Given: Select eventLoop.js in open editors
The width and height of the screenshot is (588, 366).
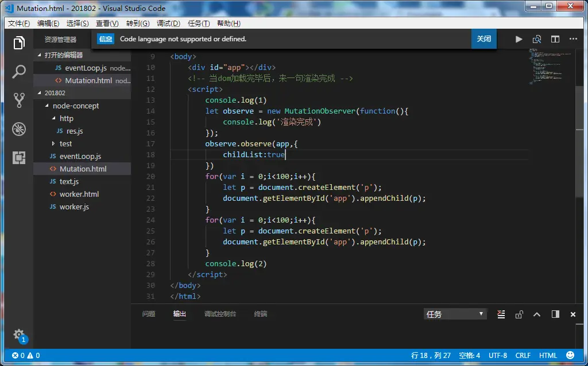Looking at the screenshot, I should point(82,68).
